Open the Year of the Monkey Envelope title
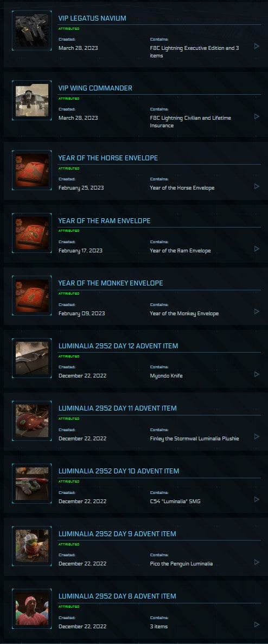268x644 pixels. click(110, 283)
